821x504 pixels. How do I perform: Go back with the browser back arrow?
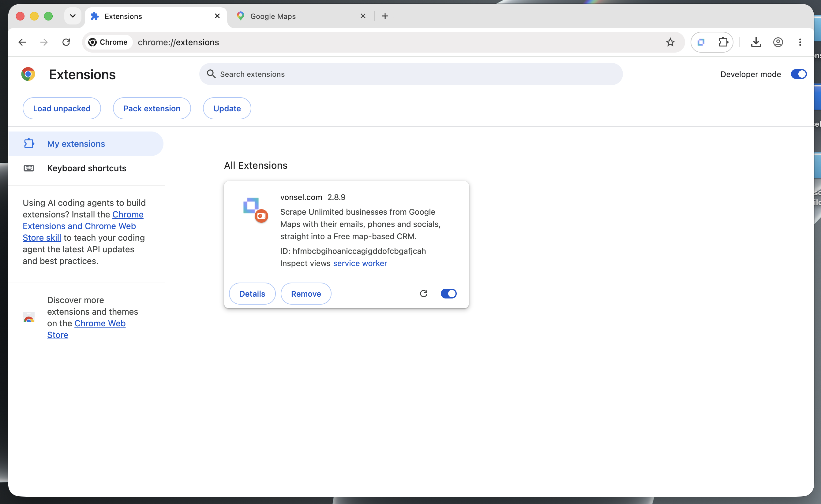point(22,42)
